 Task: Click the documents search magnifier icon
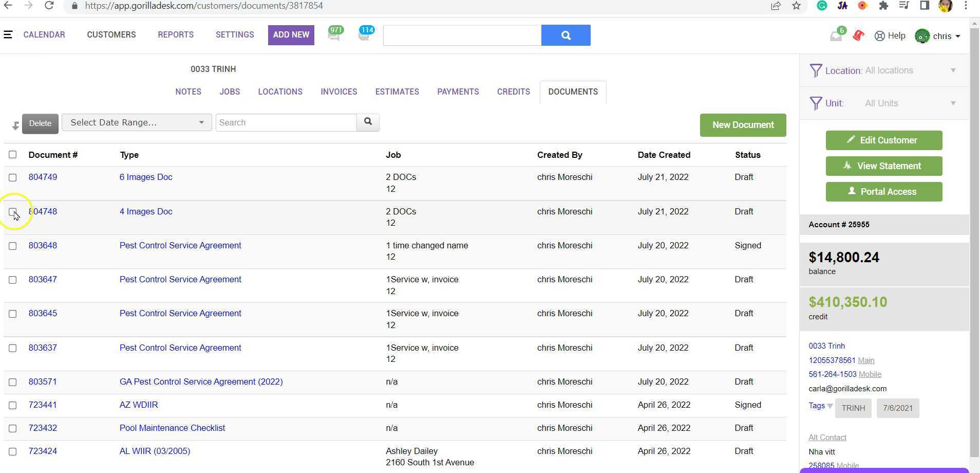point(368,122)
